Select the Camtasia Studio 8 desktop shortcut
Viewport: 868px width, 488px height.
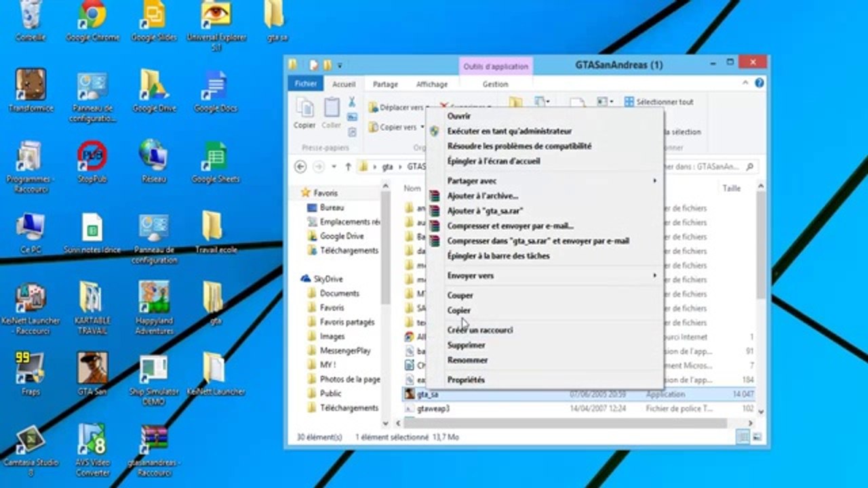pos(31,451)
